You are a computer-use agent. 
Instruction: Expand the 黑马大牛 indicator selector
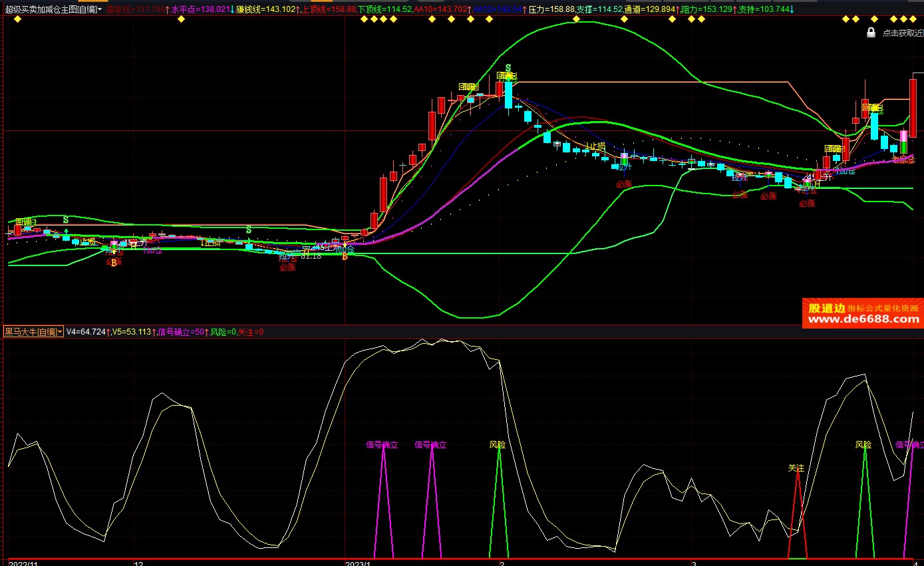[x=33, y=331]
